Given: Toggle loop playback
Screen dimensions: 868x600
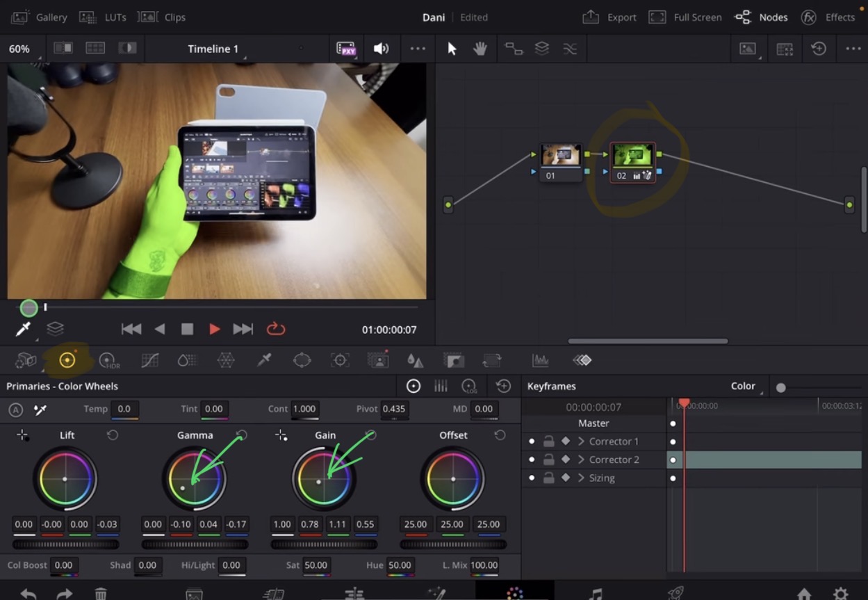Looking at the screenshot, I should [x=276, y=329].
